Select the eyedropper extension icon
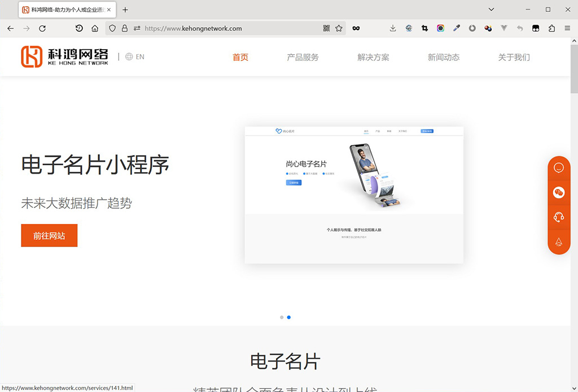This screenshot has height=392, width=578. pyautogui.click(x=456, y=28)
